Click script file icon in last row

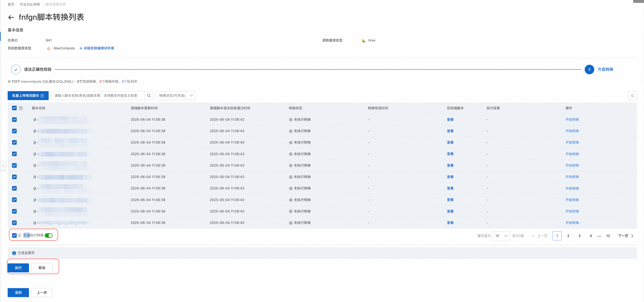click(35, 223)
